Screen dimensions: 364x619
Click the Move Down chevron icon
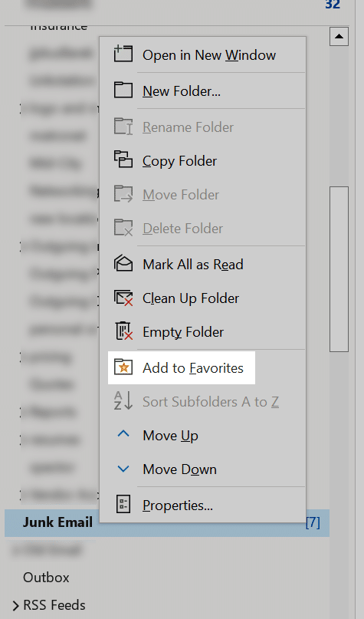point(123,469)
